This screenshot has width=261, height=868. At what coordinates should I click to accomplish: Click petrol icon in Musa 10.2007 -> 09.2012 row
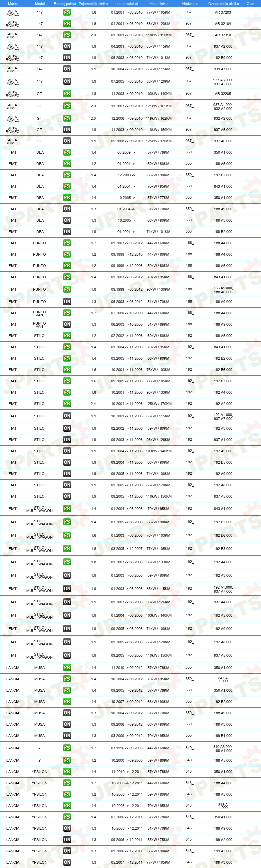pyautogui.click(x=67, y=702)
